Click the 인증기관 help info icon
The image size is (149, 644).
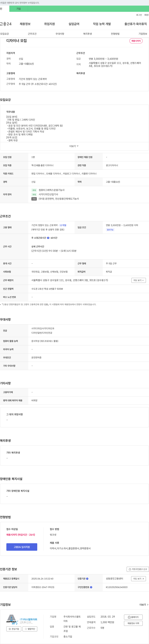click(x=87, y=579)
